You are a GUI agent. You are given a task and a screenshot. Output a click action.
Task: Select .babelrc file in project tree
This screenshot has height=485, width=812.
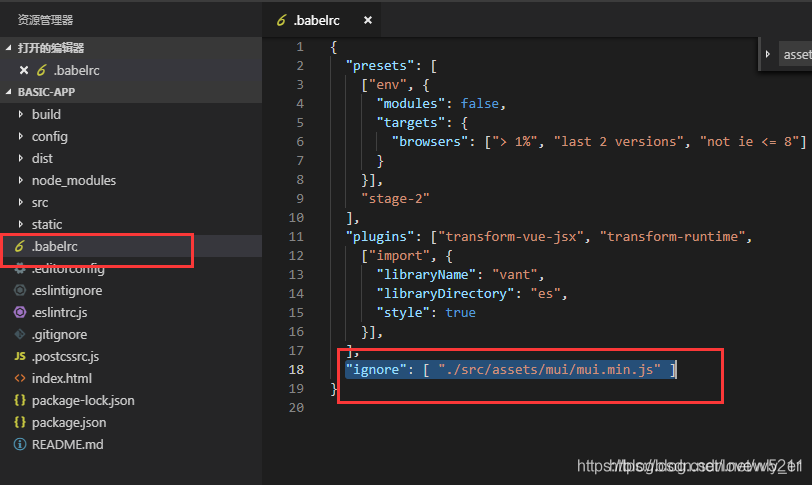pos(131,246)
